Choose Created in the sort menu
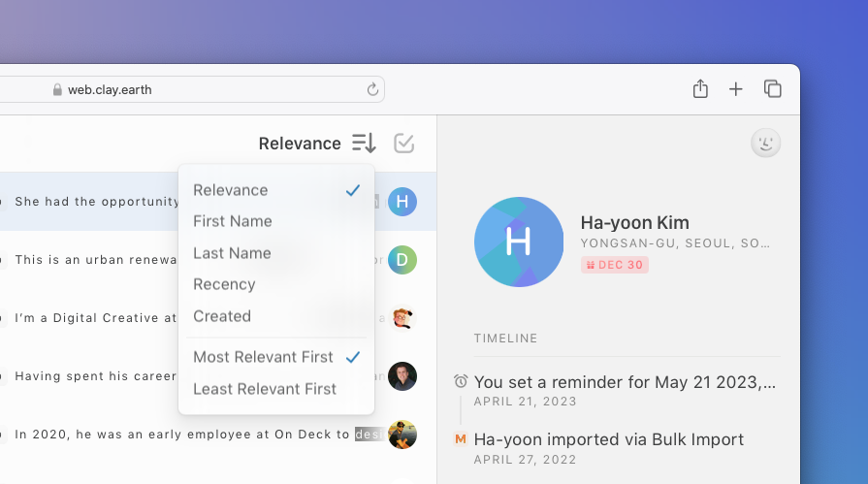The image size is (868, 484). click(222, 316)
